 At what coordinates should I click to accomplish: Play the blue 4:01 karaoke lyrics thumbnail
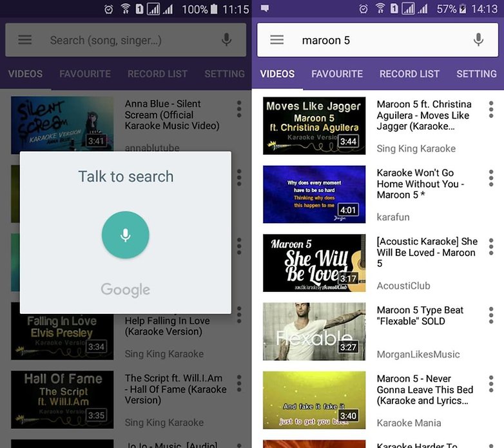click(315, 194)
